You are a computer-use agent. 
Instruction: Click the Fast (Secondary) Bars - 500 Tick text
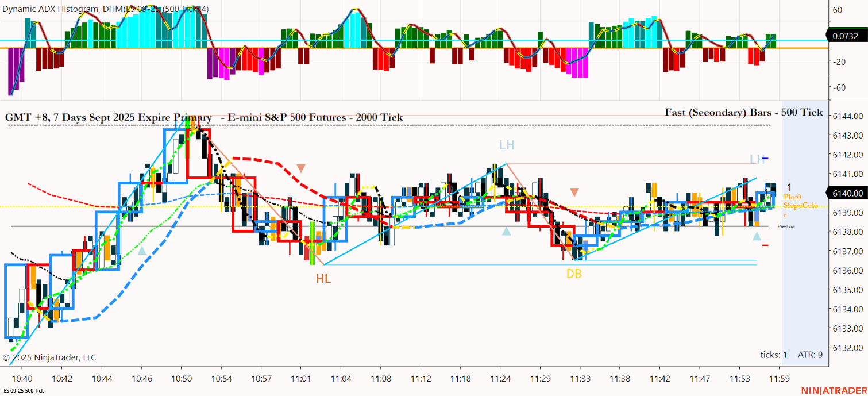[744, 113]
